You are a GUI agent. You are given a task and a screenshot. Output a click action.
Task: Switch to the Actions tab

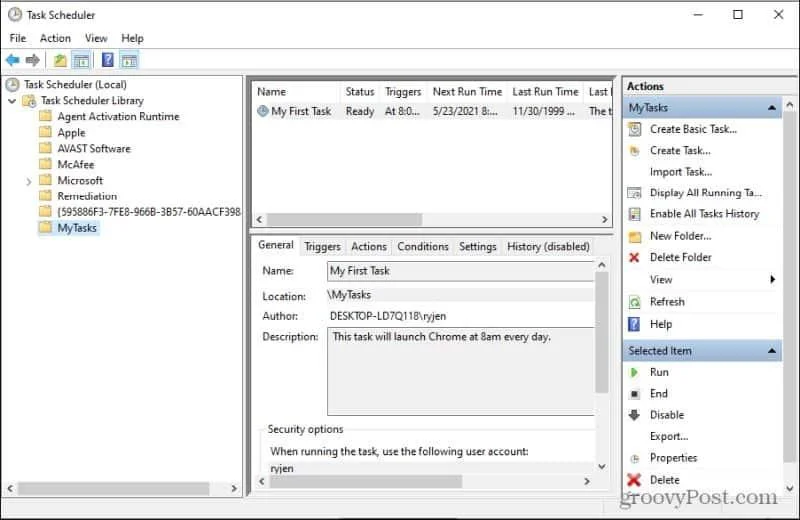[x=368, y=246]
